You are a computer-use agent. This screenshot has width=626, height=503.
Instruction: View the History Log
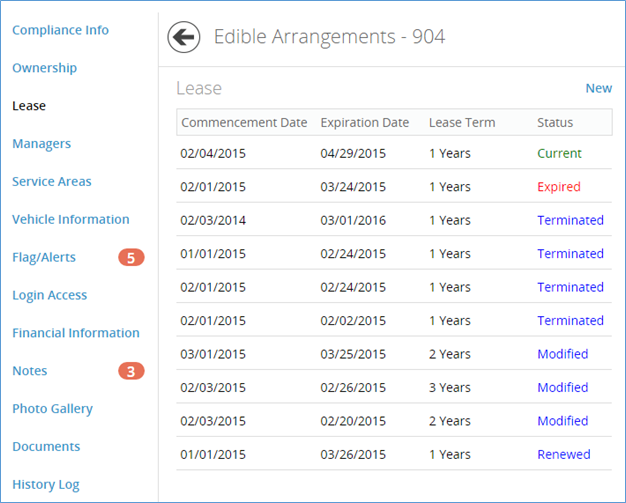click(x=46, y=485)
